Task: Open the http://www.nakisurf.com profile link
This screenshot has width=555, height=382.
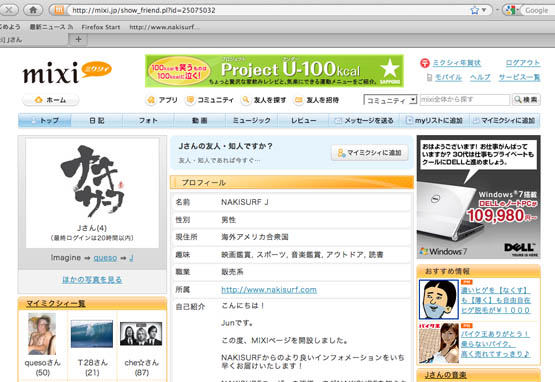Action: pyautogui.click(x=269, y=290)
